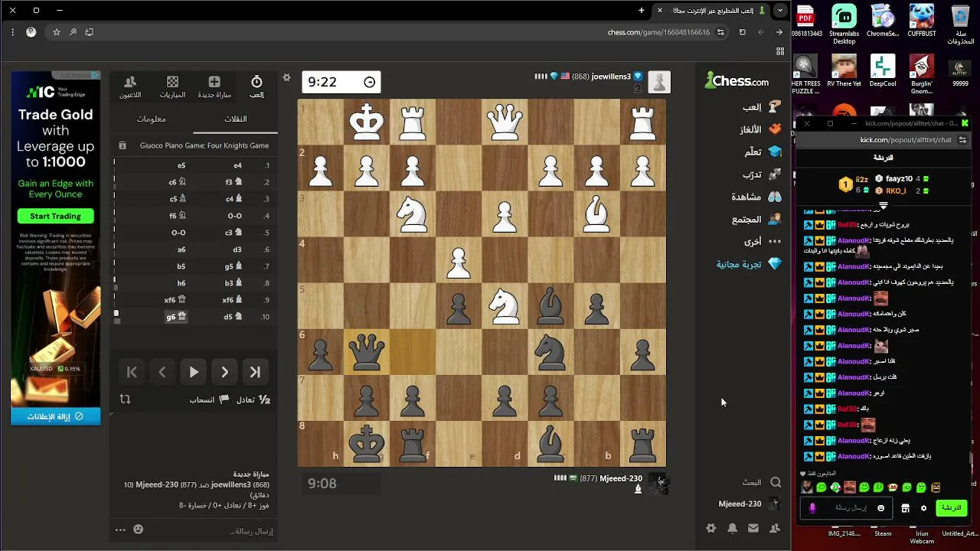
Task: Open site controls icon in Kick popout address bar
Action: point(962,140)
